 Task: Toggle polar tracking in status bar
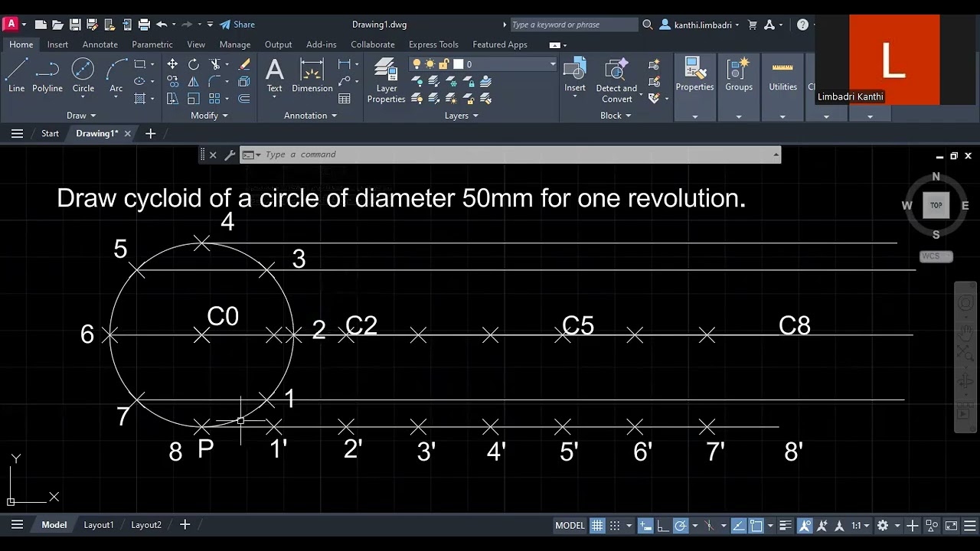(681, 526)
